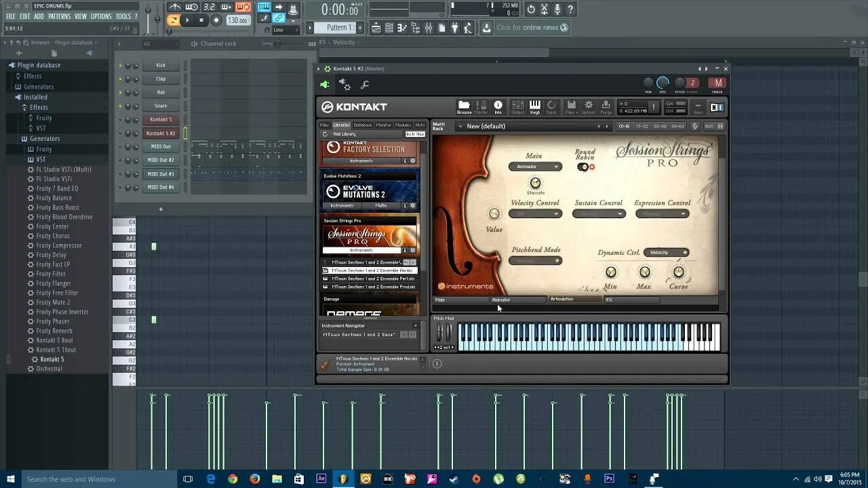Viewport: 868px width, 488px height.
Task: Open Main articulation Animator dropdown
Action: pos(536,167)
